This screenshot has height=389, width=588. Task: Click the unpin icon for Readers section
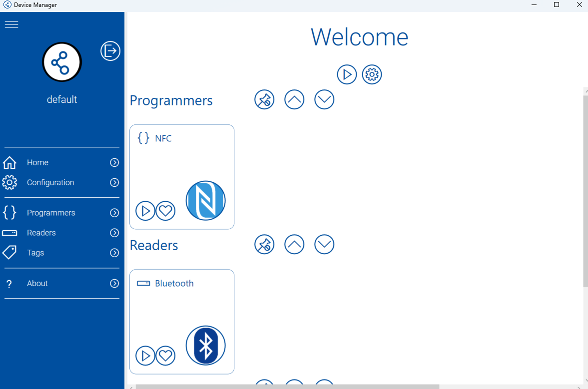[x=264, y=244]
